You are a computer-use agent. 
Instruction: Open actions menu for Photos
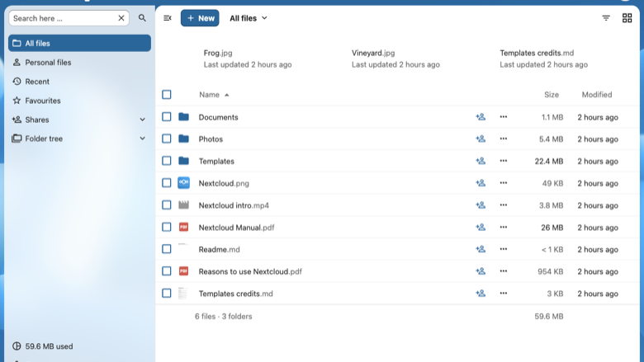pos(503,139)
